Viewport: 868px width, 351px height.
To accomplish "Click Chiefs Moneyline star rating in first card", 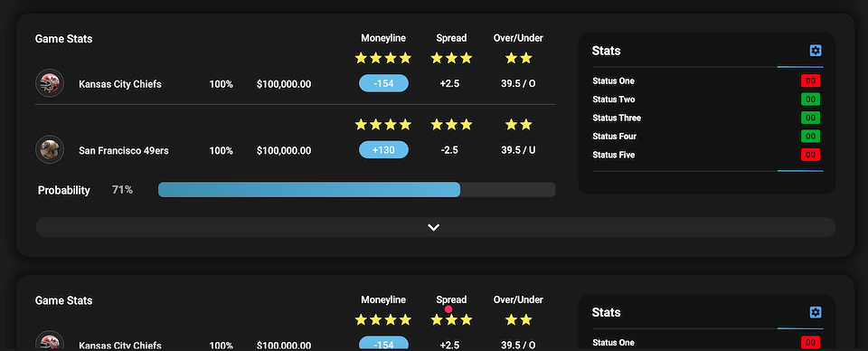I will click(383, 58).
